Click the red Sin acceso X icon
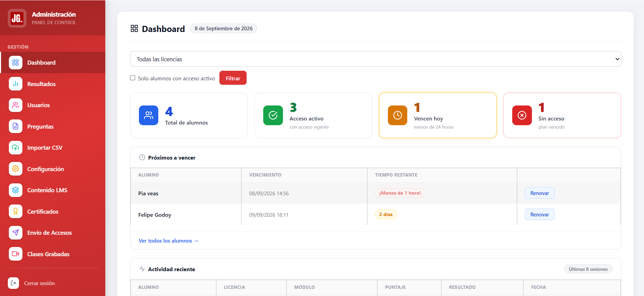644x296 pixels. 522,115
